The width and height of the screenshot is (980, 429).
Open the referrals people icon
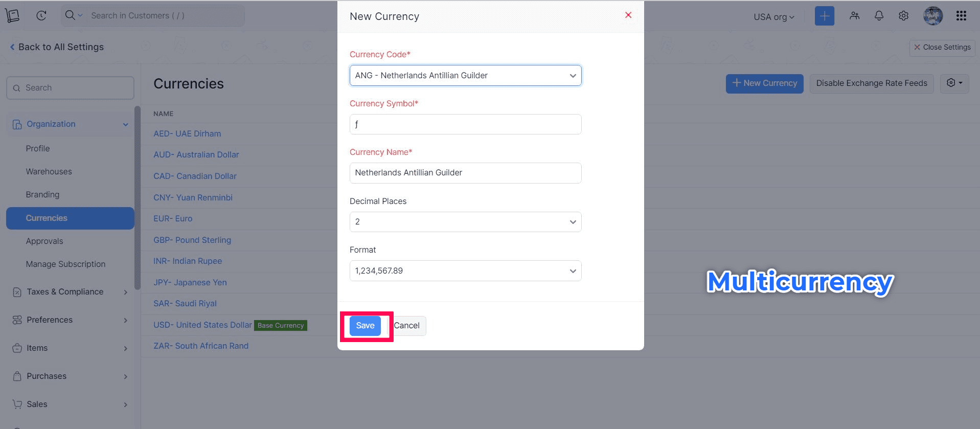[x=854, y=16]
